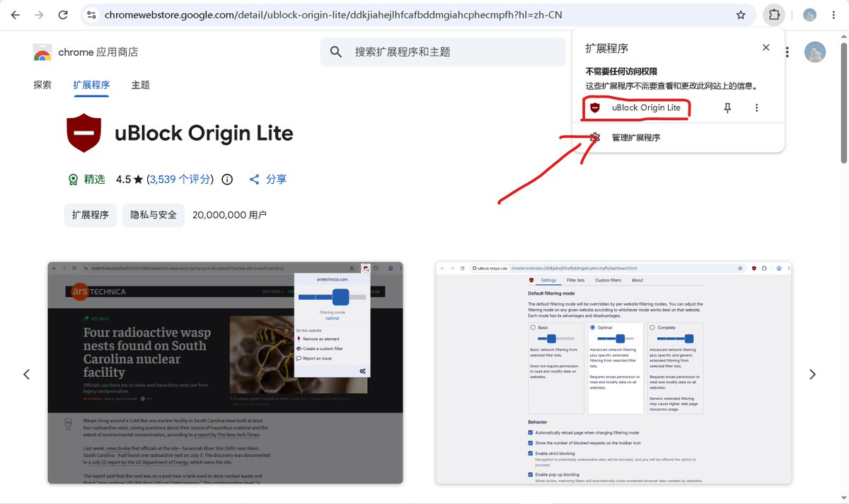Bookmark this page with the star icon
This screenshot has width=849, height=504.
click(x=741, y=15)
